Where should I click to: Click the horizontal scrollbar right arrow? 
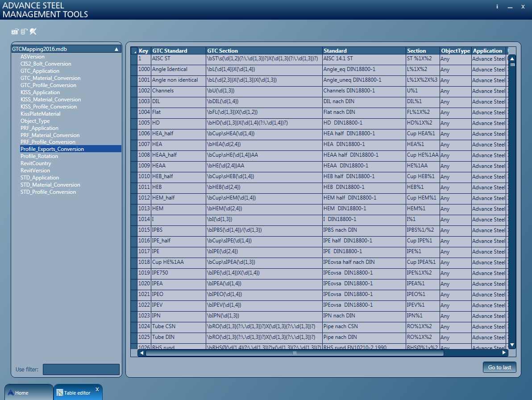point(504,353)
